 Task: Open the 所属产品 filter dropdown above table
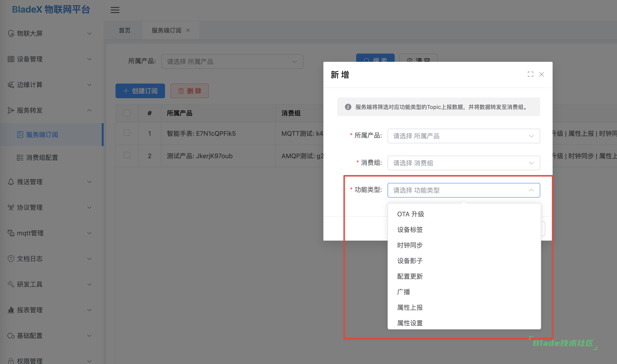tap(232, 62)
